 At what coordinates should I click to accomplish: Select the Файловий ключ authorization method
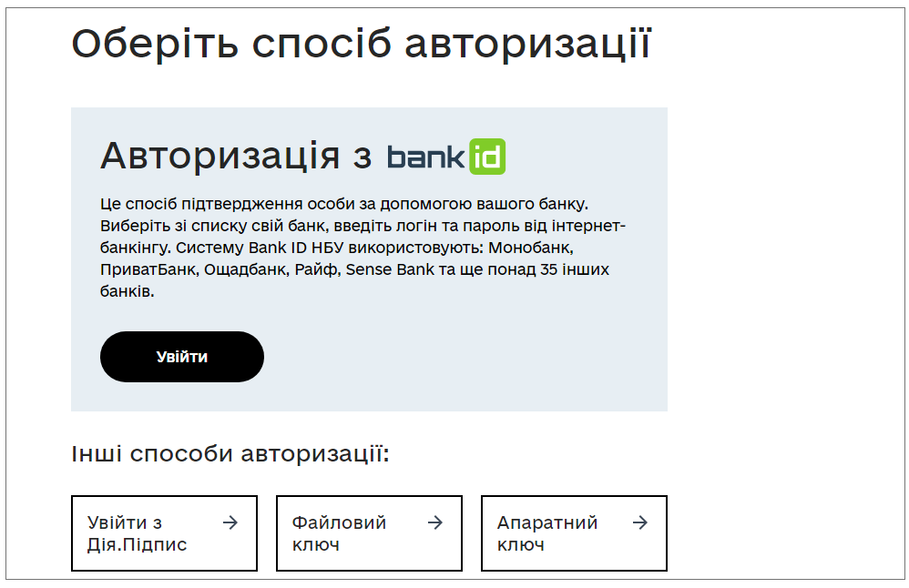coord(369,533)
